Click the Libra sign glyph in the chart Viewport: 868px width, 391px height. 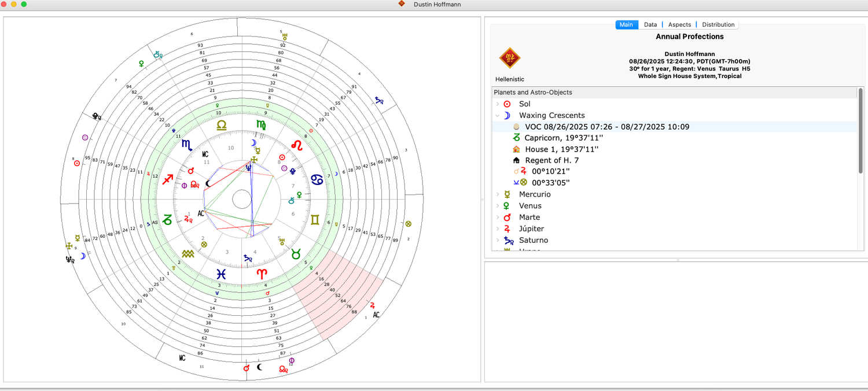tap(222, 125)
